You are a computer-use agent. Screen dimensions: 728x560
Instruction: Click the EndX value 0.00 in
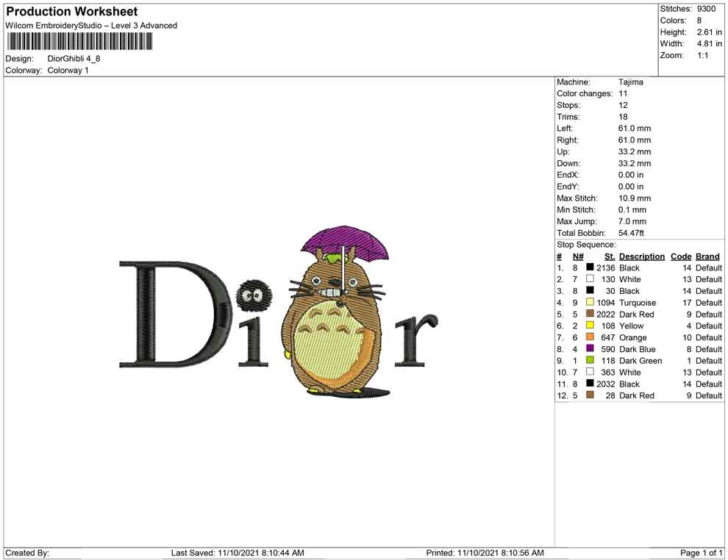(631, 175)
